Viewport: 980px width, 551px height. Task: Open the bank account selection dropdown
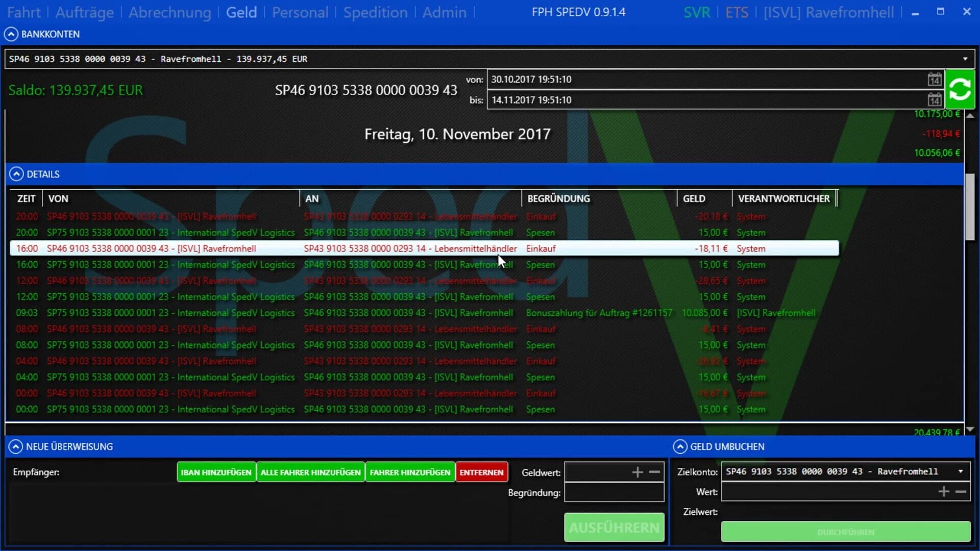pos(964,59)
